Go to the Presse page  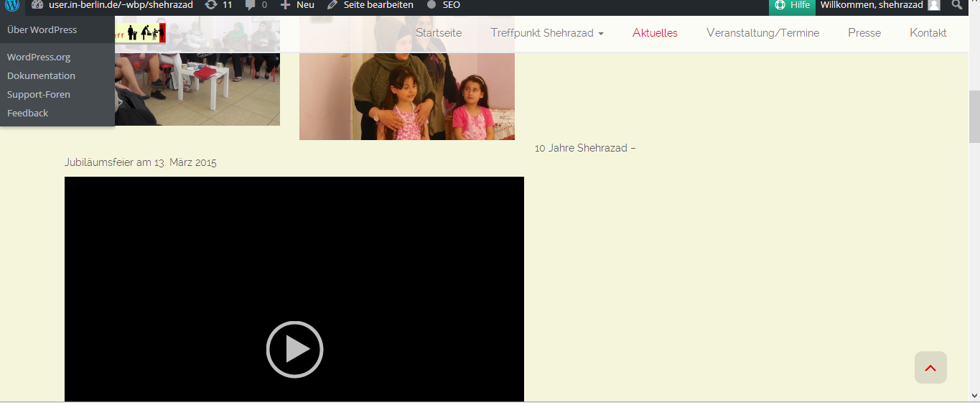864,33
